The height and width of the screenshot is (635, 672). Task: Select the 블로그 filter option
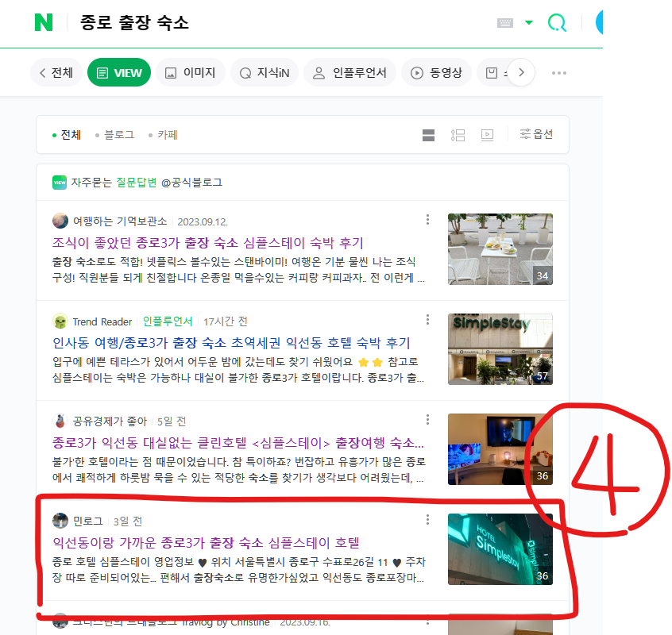point(115,135)
